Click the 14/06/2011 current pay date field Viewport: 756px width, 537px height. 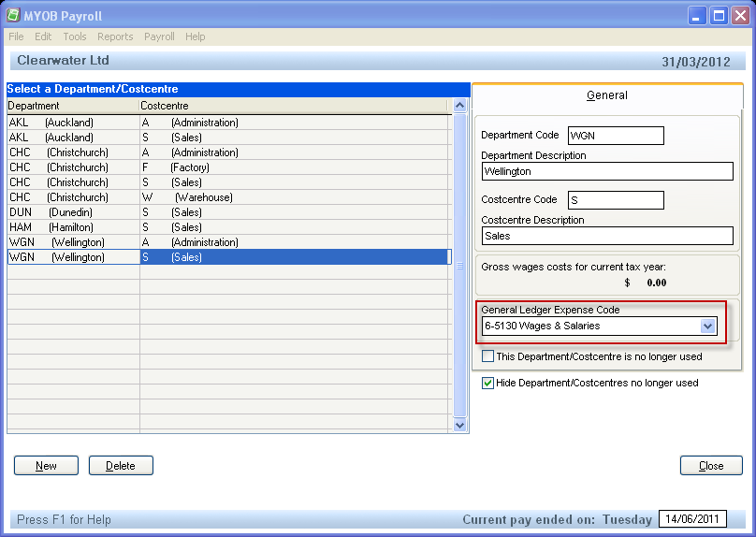[x=692, y=519]
